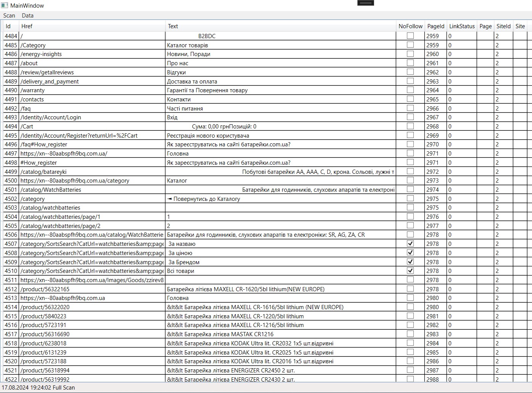
Task: Click the Site column header
Action: [520, 26]
